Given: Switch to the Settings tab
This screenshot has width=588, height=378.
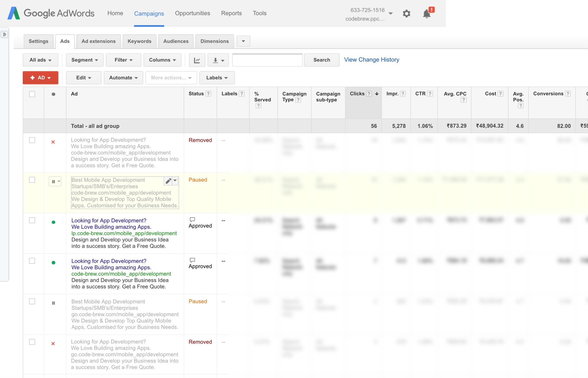Looking at the screenshot, I should (x=39, y=41).
